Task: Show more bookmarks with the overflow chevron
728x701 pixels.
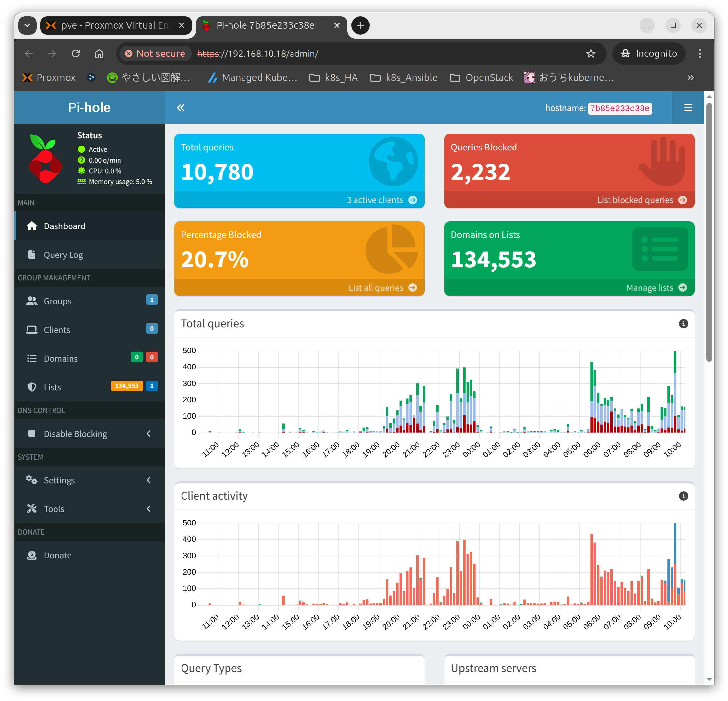Action: (690, 78)
